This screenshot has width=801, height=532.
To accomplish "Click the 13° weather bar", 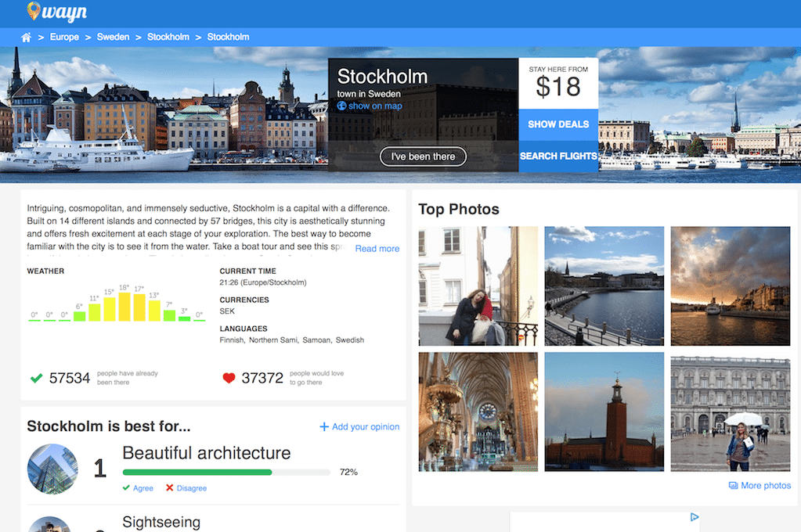I will 154,311.
